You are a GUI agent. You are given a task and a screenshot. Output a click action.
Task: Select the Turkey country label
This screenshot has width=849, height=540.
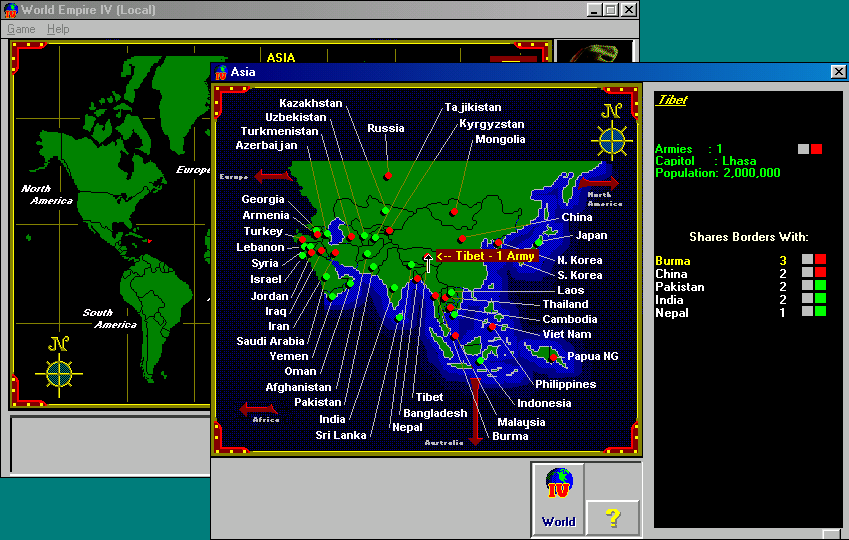pyautogui.click(x=263, y=231)
